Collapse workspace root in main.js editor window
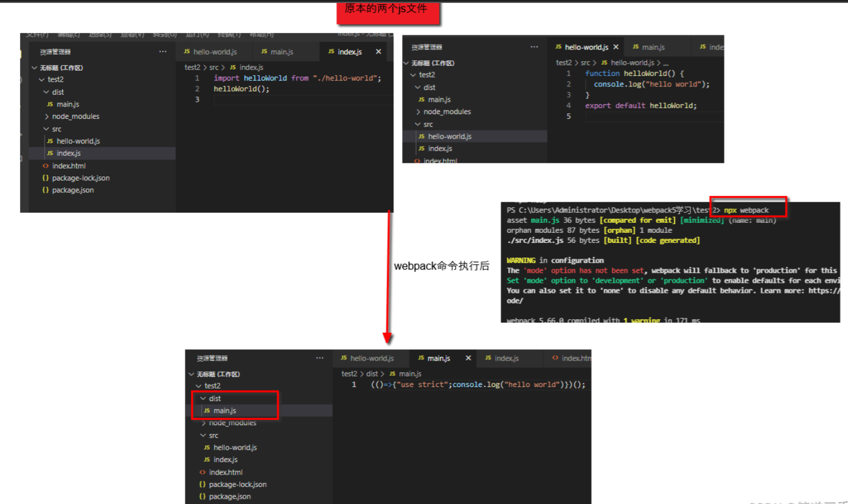Viewport: 848px width, 504px height. (x=192, y=374)
